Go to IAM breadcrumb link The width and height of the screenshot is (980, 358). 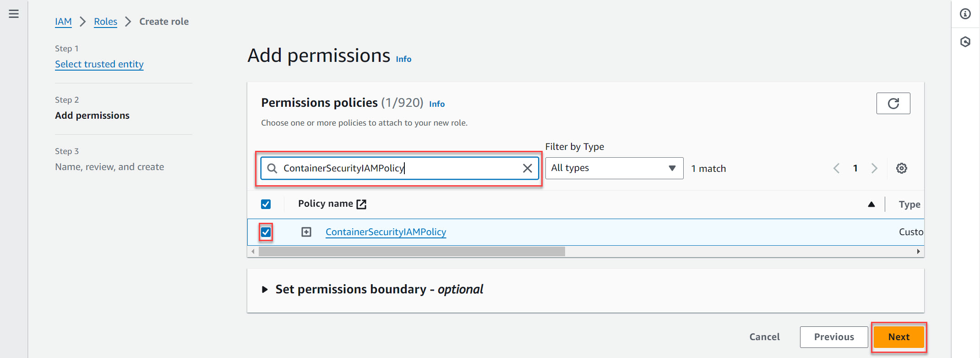63,22
